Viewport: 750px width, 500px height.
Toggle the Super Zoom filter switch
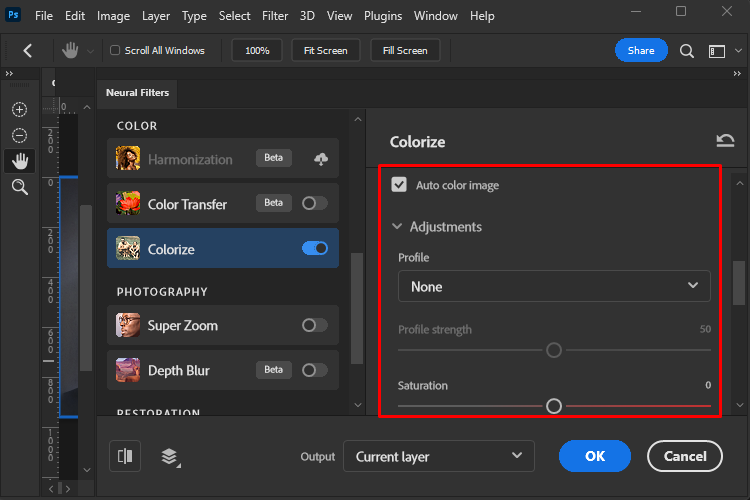tap(314, 325)
